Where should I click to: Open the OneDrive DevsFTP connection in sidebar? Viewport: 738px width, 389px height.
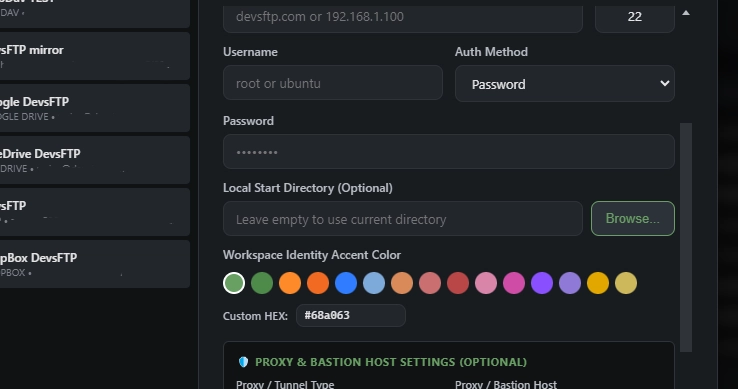[x=94, y=160]
